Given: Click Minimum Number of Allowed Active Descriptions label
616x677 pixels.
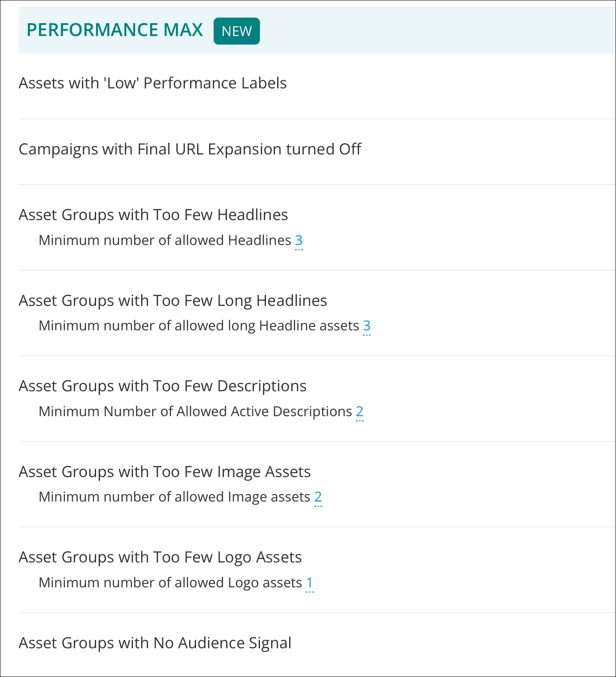Looking at the screenshot, I should (x=195, y=411).
